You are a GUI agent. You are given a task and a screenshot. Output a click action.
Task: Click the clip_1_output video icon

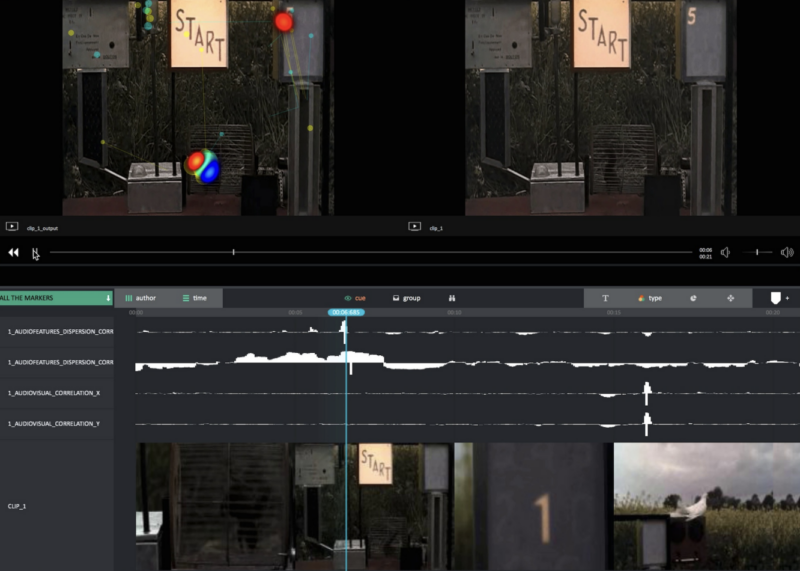(x=12, y=227)
